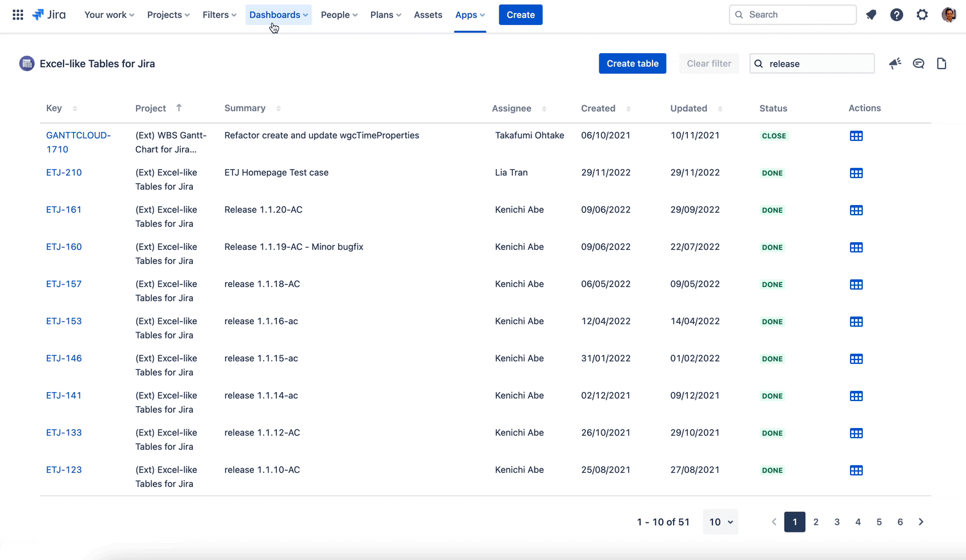Open Jira notifications bell
Viewport: 966px width, 560px height.
pos(870,14)
